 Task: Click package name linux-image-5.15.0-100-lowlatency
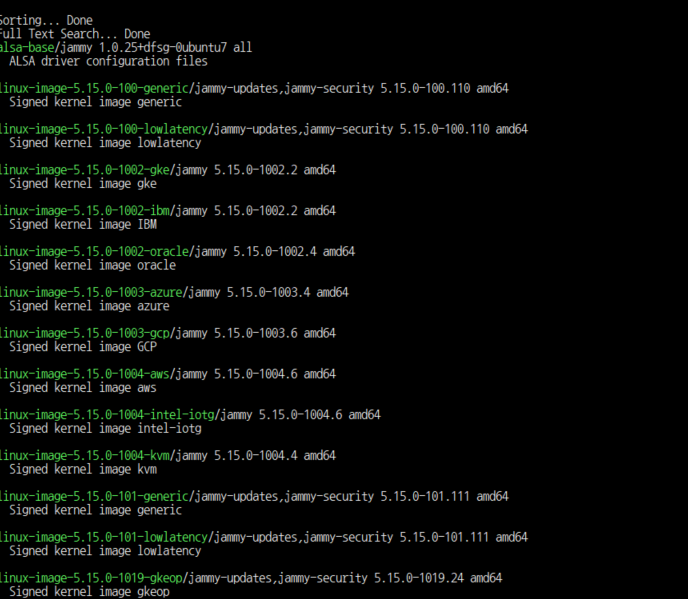click(104, 129)
